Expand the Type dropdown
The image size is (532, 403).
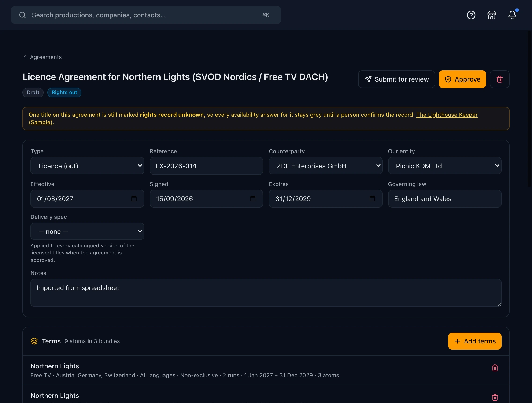tap(87, 166)
